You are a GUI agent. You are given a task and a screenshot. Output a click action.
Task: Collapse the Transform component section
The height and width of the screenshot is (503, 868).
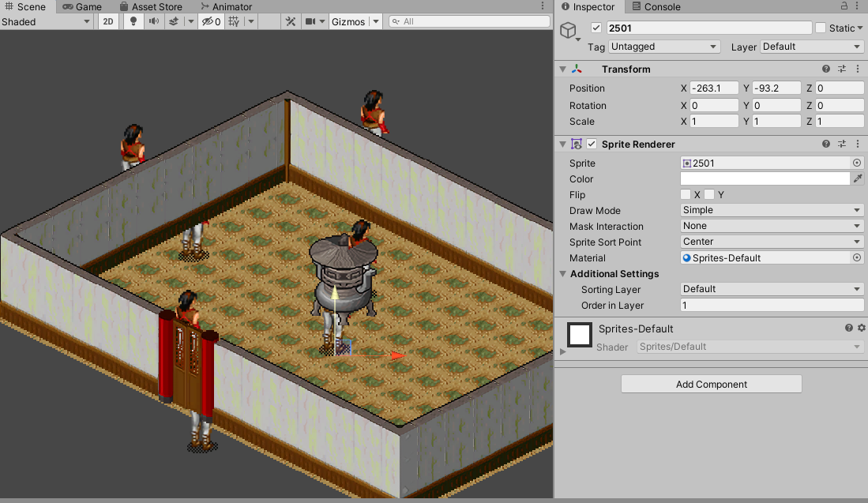[562, 69]
